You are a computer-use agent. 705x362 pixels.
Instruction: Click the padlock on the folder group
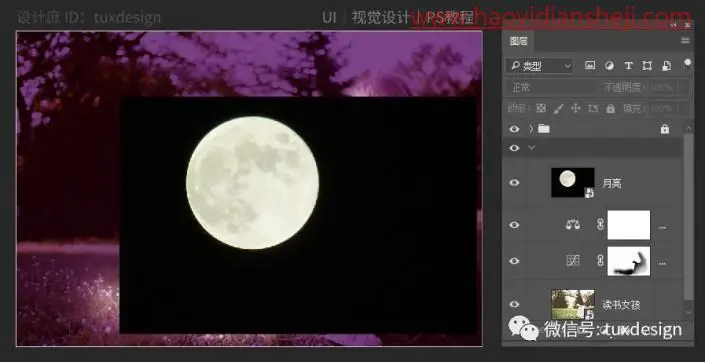665,130
